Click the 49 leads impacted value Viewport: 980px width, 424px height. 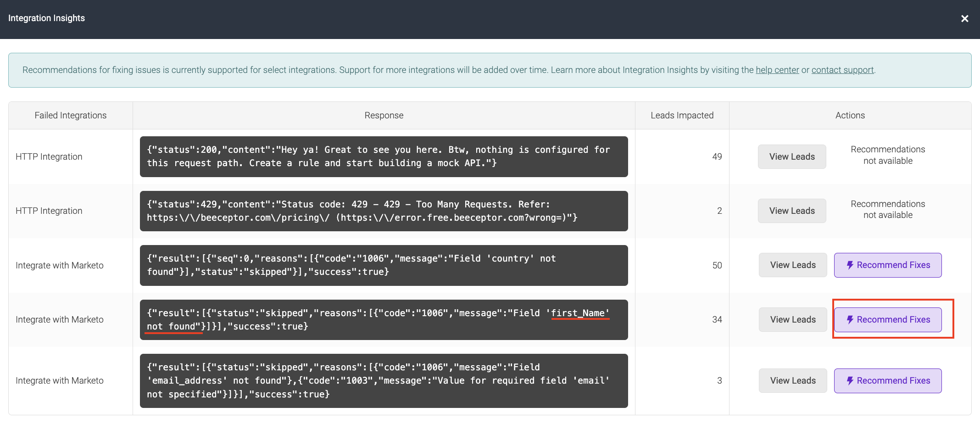pyautogui.click(x=717, y=156)
